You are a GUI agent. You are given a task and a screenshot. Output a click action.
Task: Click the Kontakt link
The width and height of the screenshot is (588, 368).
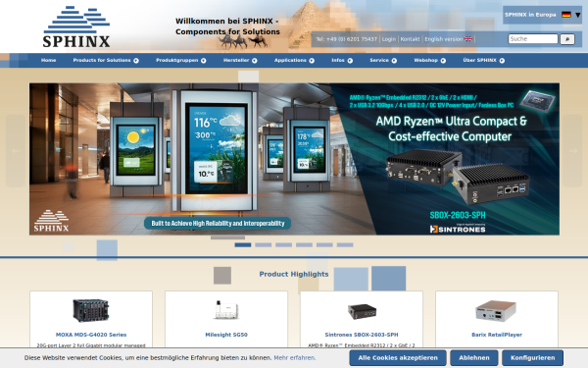pyautogui.click(x=410, y=39)
